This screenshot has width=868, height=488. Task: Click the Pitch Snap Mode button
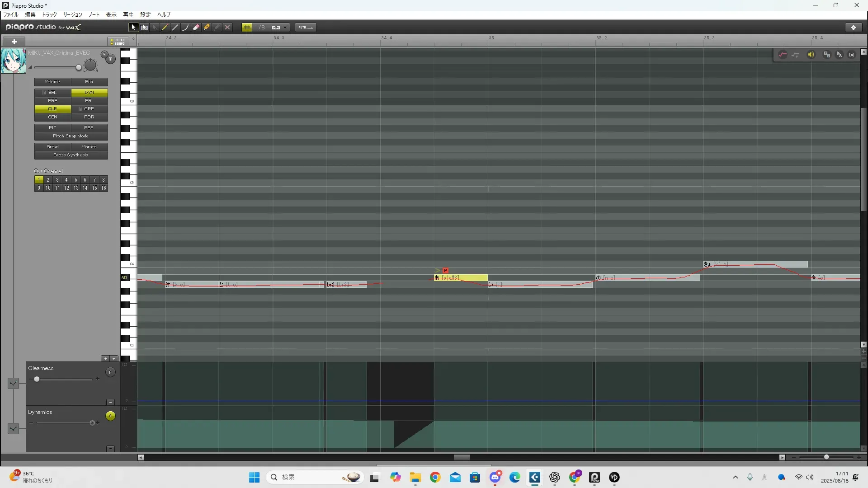click(71, 136)
